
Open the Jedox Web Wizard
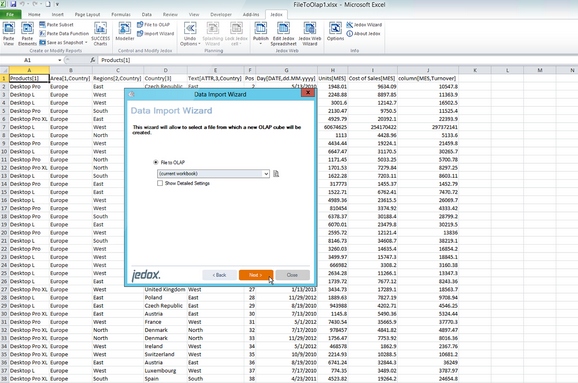click(310, 34)
